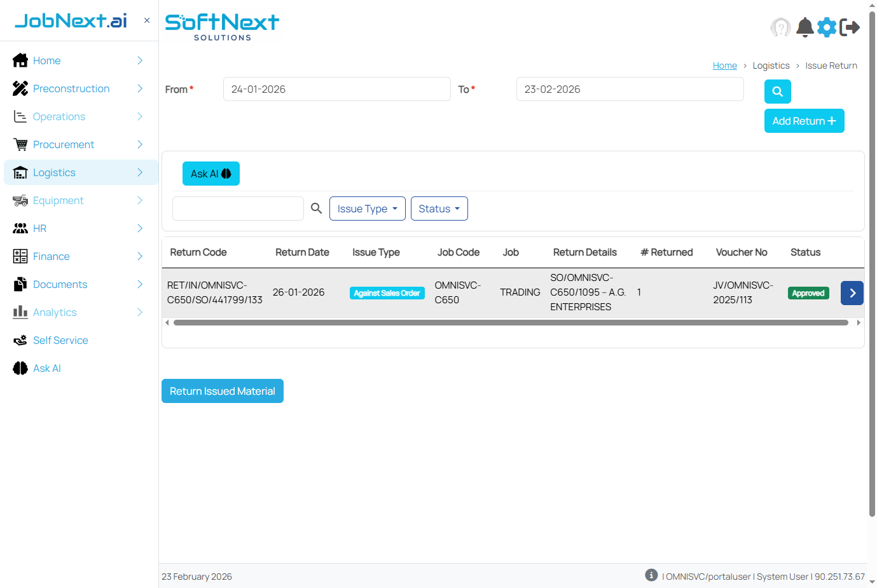This screenshot has height=588, width=877.
Task: Open the Status dropdown filter
Action: click(439, 209)
